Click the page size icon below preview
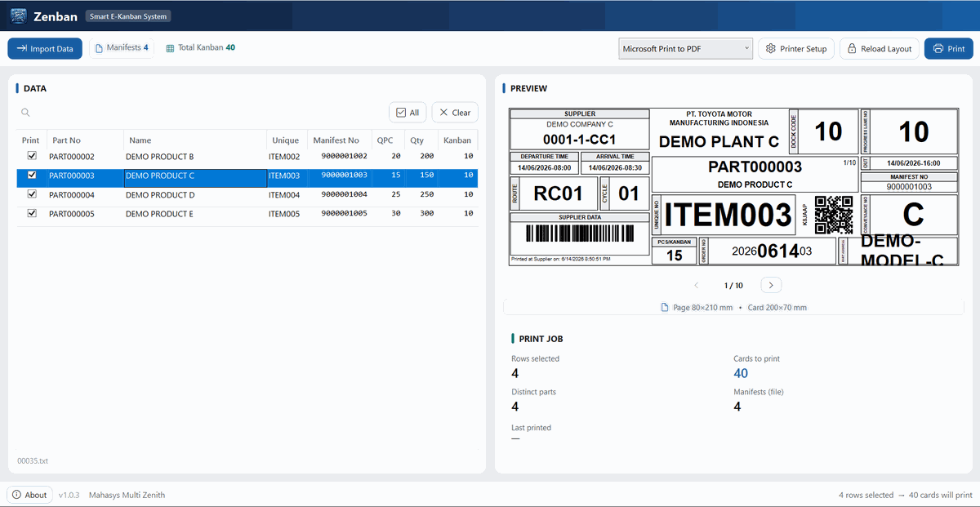This screenshot has height=507, width=980. pyautogui.click(x=665, y=308)
